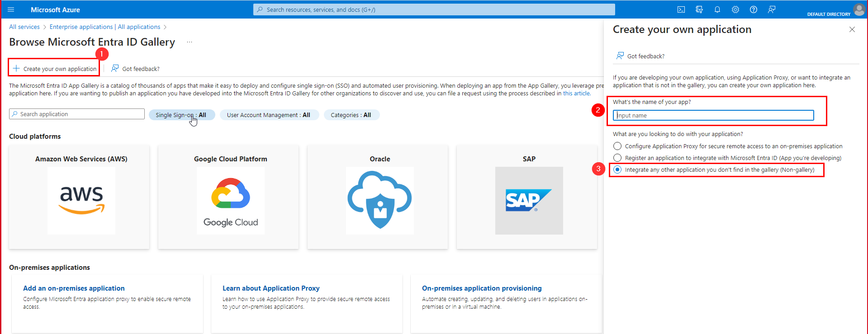Click the On-premises applications heading
This screenshot has width=868, height=334.
[x=49, y=267]
